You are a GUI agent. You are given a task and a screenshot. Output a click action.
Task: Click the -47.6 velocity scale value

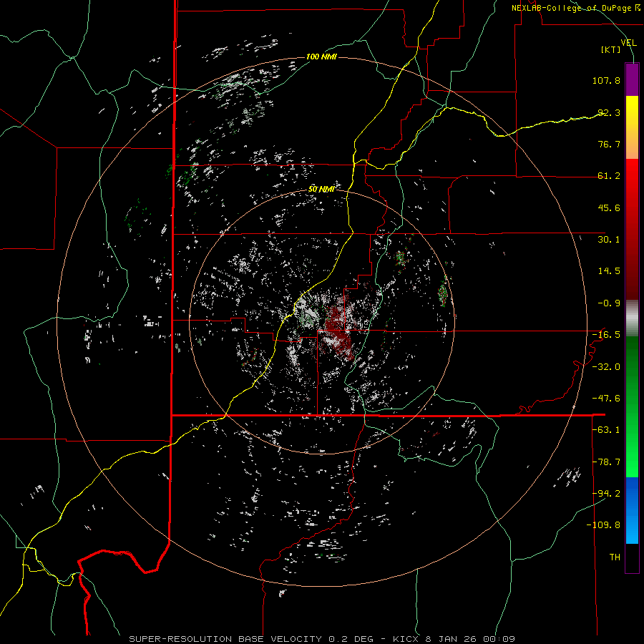coord(606,399)
